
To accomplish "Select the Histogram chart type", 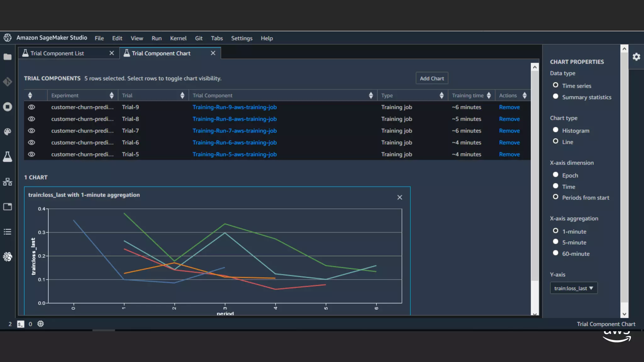I will pyautogui.click(x=556, y=130).
